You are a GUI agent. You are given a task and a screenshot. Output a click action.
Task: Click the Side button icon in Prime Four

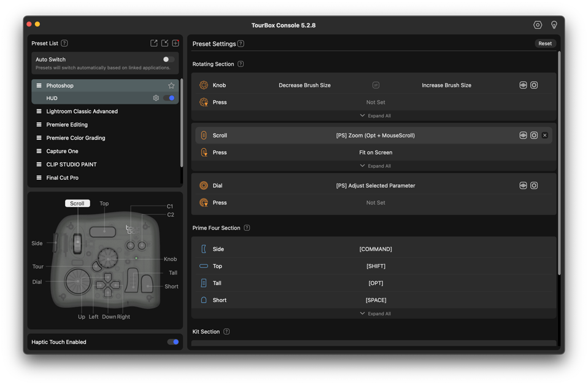(204, 249)
